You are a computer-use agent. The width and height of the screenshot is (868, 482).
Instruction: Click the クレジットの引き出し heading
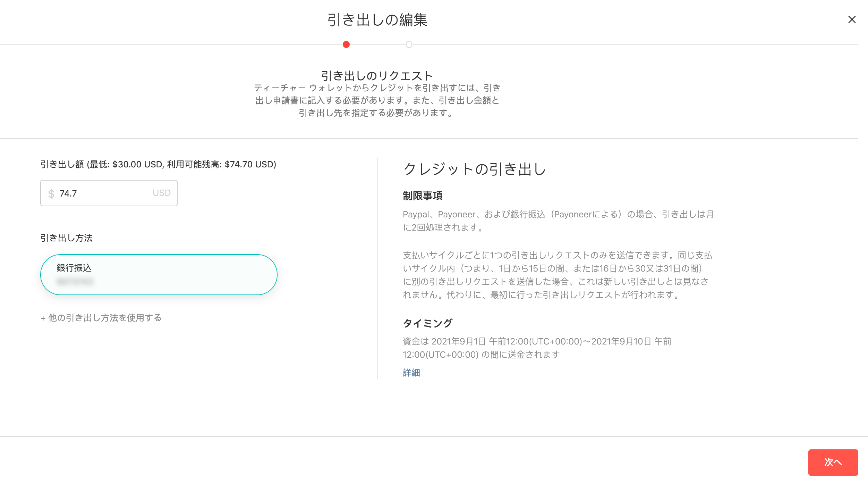pyautogui.click(x=475, y=169)
